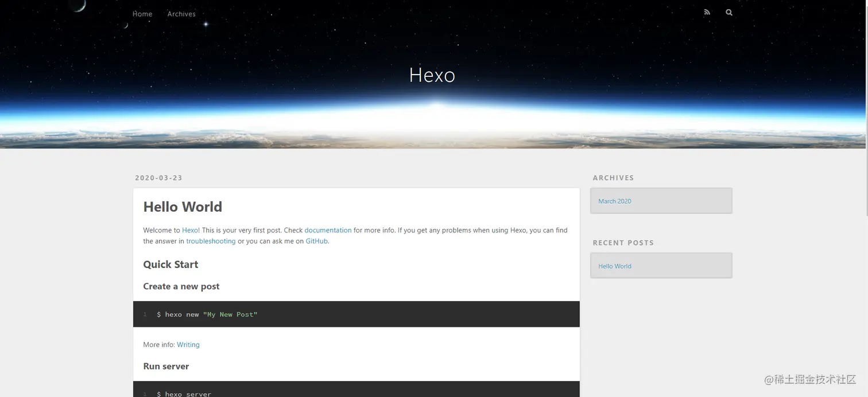
Task: Visit the troubleshooting link
Action: coord(211,241)
